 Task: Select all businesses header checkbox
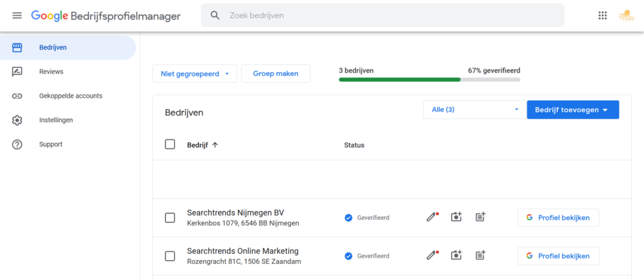170,144
